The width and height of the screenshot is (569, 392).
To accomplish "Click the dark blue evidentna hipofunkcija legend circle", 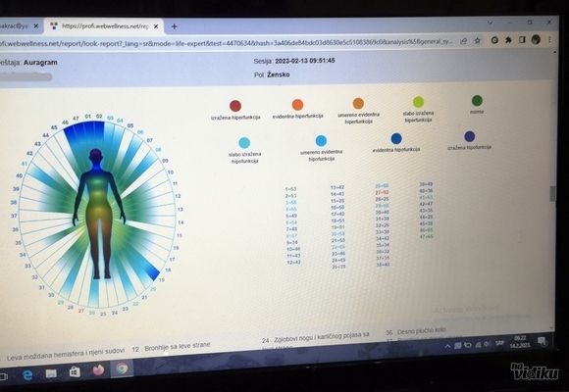I will click(396, 138).
